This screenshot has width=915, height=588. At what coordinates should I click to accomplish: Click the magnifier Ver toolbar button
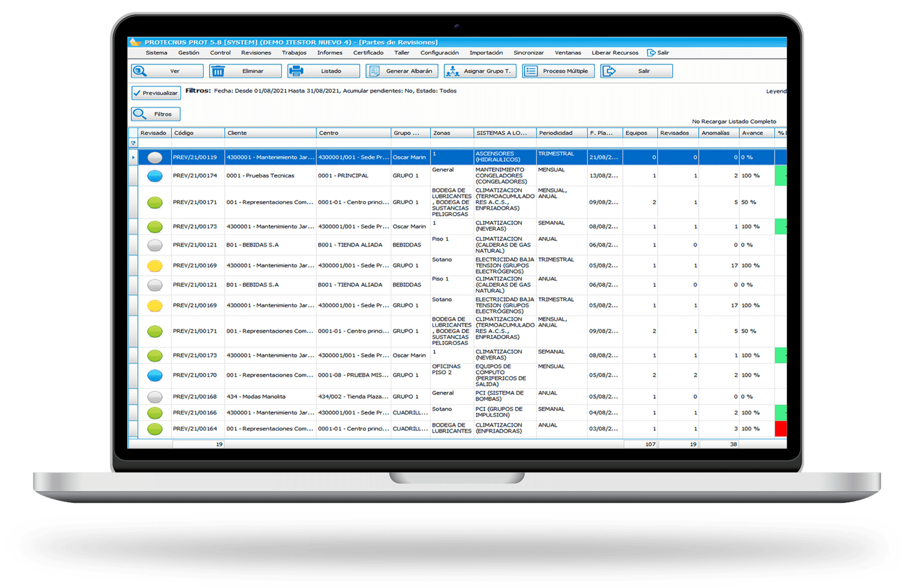click(x=167, y=71)
